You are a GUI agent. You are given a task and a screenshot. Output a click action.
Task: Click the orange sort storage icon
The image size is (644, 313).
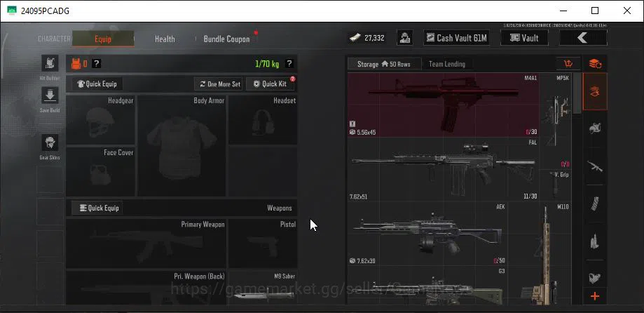568,64
